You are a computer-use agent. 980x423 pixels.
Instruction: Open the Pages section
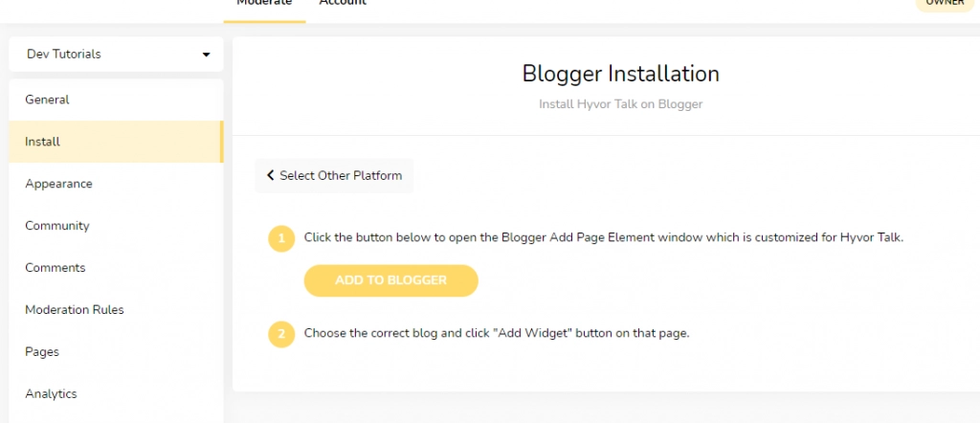pos(116,352)
